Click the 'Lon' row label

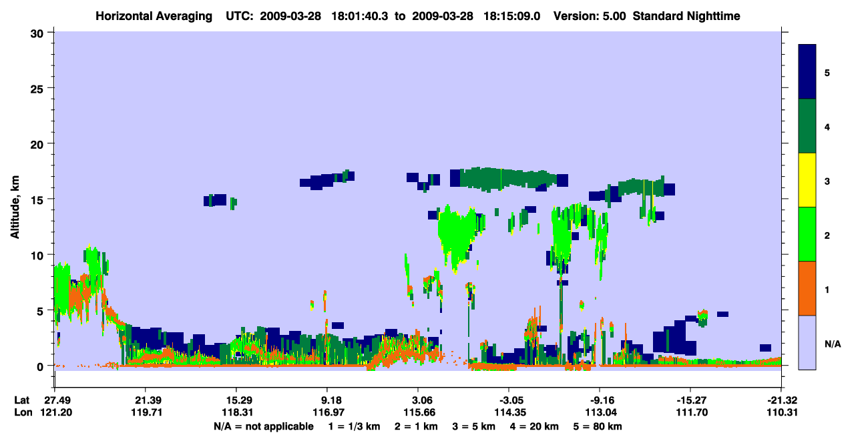point(22,412)
